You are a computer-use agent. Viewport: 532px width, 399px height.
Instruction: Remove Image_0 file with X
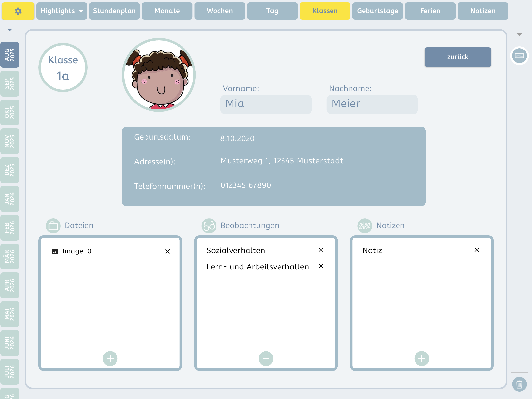click(167, 251)
